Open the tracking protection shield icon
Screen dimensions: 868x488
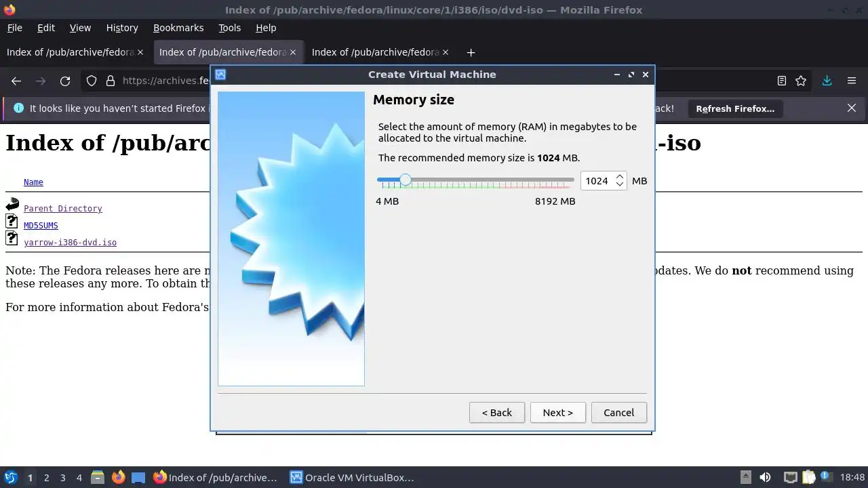pos(92,81)
